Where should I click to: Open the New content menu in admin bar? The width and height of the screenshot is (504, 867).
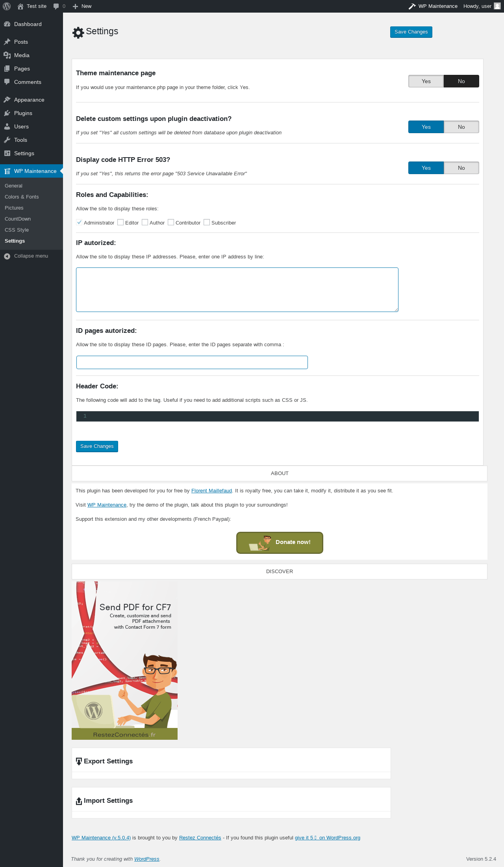82,6
